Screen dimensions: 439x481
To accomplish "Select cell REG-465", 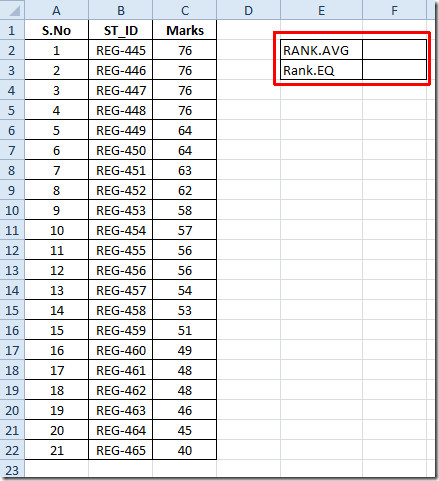I will 120,450.
